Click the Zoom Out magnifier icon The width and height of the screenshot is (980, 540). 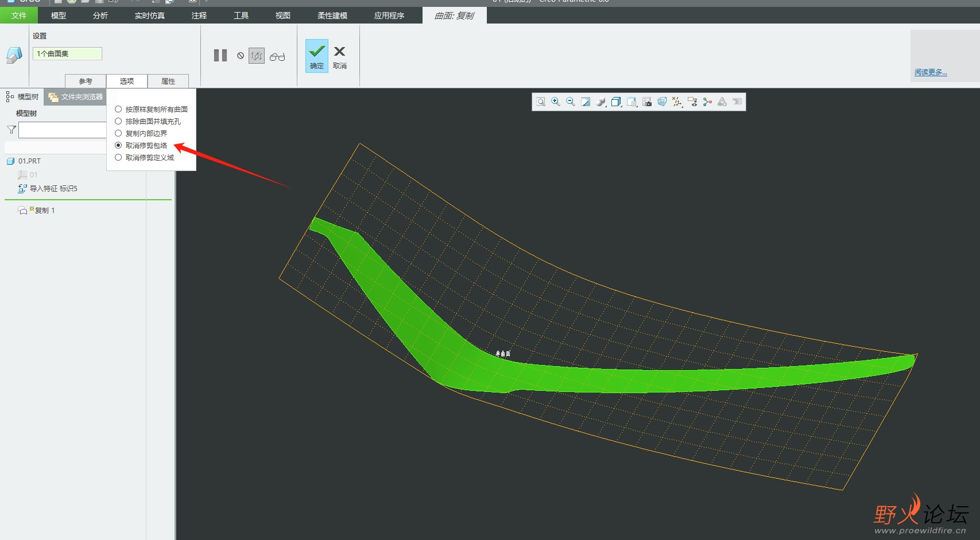[571, 102]
